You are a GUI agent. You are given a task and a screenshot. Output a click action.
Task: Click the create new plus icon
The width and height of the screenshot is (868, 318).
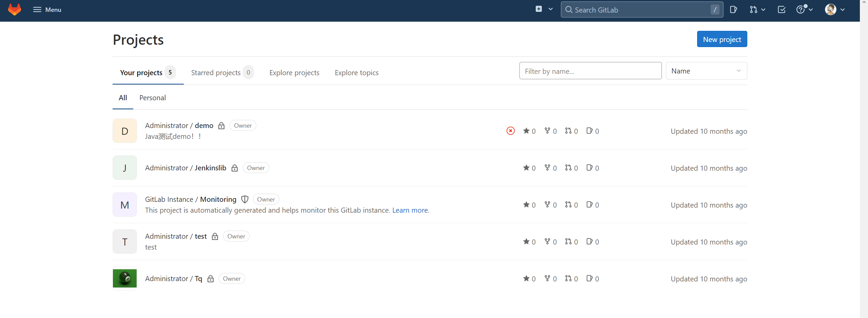click(x=539, y=9)
